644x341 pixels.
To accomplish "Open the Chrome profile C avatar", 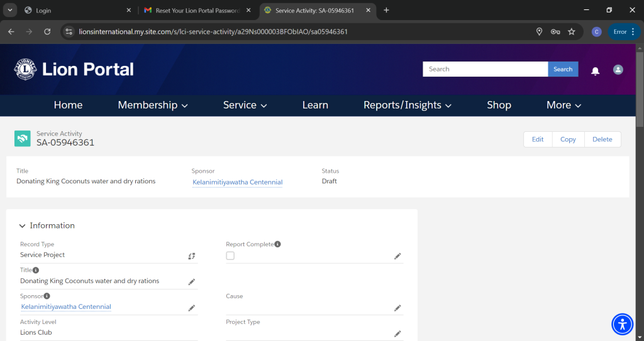I will (596, 31).
